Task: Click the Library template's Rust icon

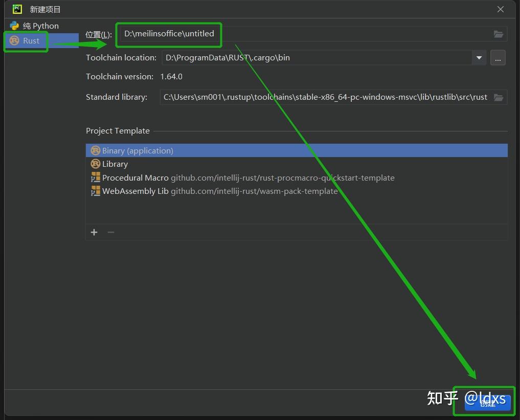Action: coord(95,164)
